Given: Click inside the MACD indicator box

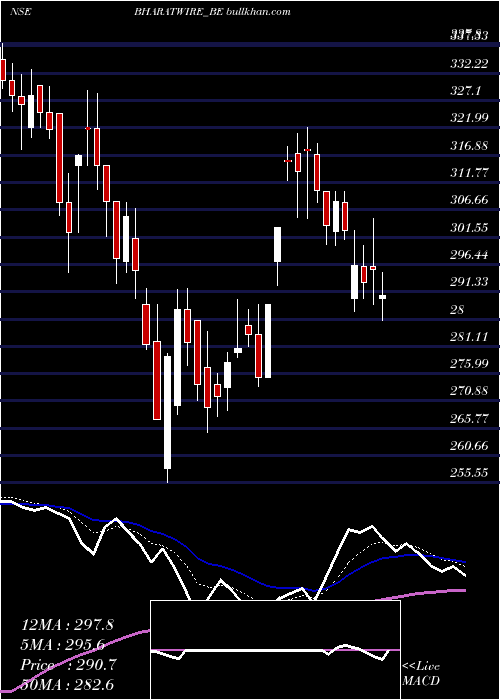Looking at the screenshot, I should click(x=275, y=650).
